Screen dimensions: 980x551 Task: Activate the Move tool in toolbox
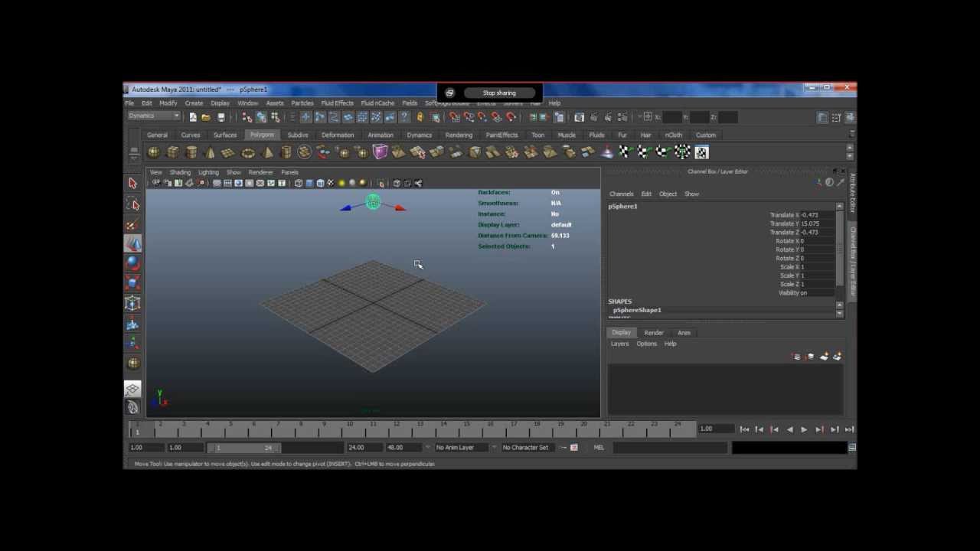coord(132,243)
